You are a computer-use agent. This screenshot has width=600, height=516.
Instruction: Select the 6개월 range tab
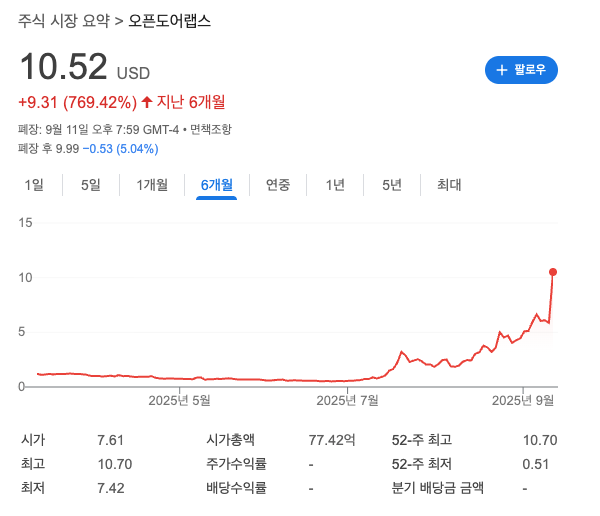point(217,185)
